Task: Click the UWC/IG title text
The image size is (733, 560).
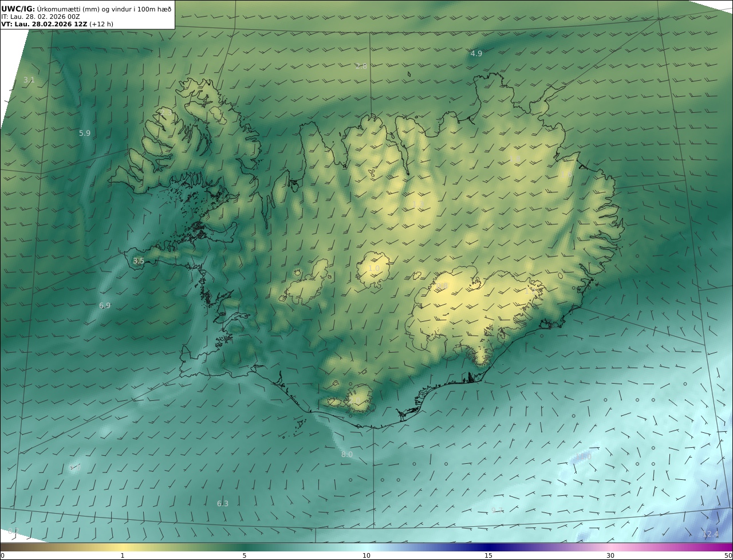Action: point(18,9)
